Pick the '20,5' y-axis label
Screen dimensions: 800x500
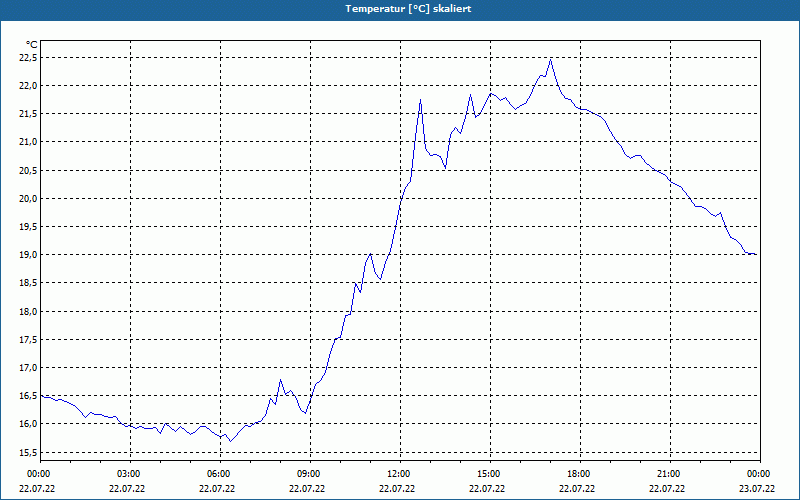[28, 170]
